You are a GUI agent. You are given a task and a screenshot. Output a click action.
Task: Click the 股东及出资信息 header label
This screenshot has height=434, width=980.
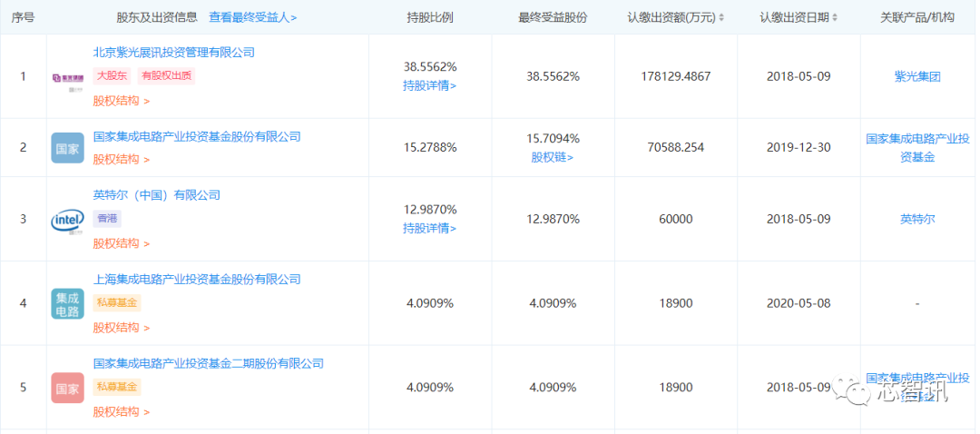pos(157,17)
